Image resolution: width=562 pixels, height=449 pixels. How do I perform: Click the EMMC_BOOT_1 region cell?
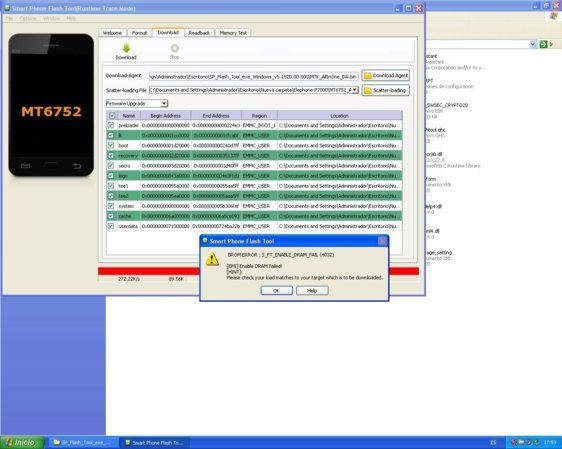click(259, 125)
